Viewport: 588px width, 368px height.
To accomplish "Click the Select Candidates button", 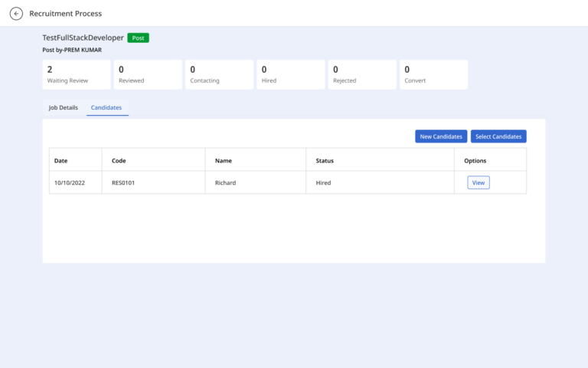I will [498, 136].
